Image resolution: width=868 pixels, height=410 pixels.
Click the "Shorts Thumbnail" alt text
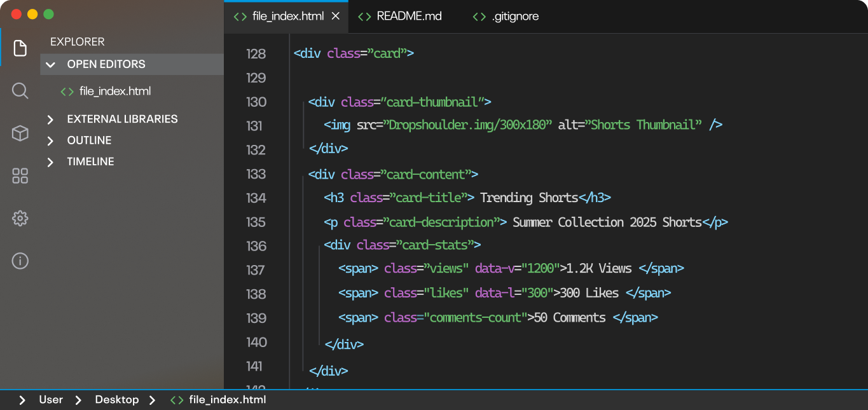[x=644, y=125]
